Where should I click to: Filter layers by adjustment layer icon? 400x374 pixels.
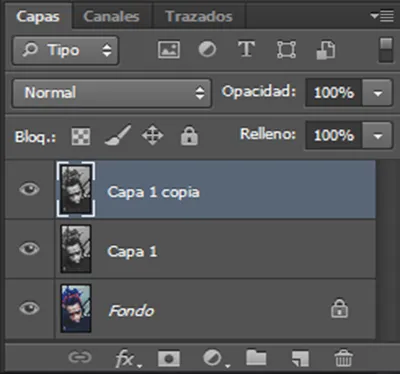[x=207, y=50]
